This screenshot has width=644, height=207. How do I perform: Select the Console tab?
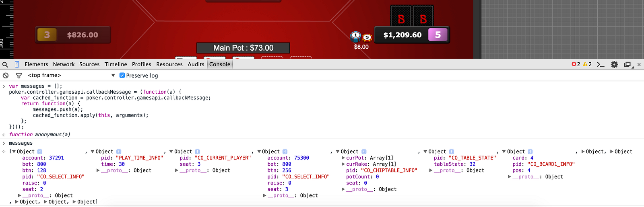point(220,64)
